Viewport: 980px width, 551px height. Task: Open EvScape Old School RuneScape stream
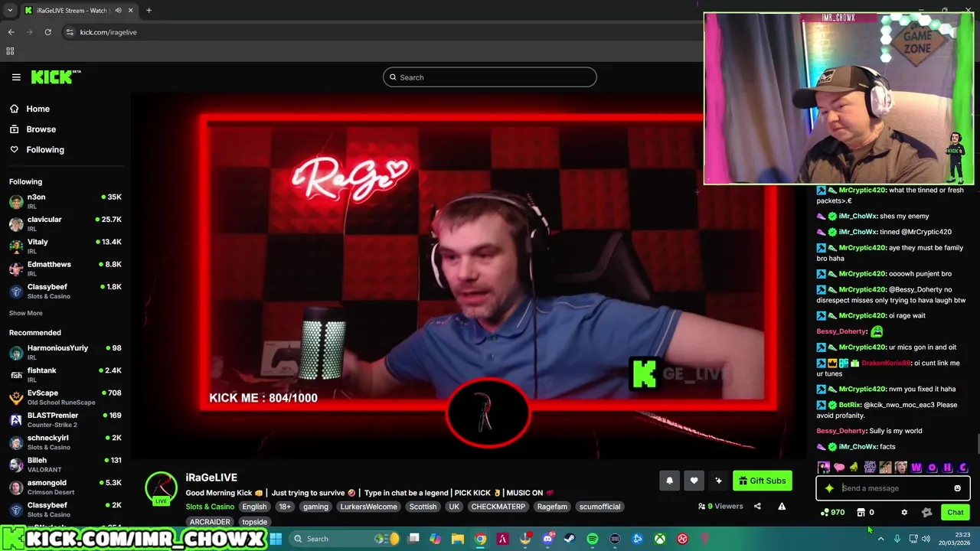tap(65, 397)
